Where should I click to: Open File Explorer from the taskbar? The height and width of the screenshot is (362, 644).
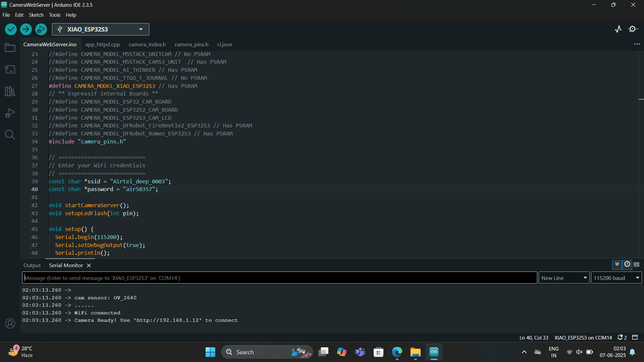coord(415,352)
